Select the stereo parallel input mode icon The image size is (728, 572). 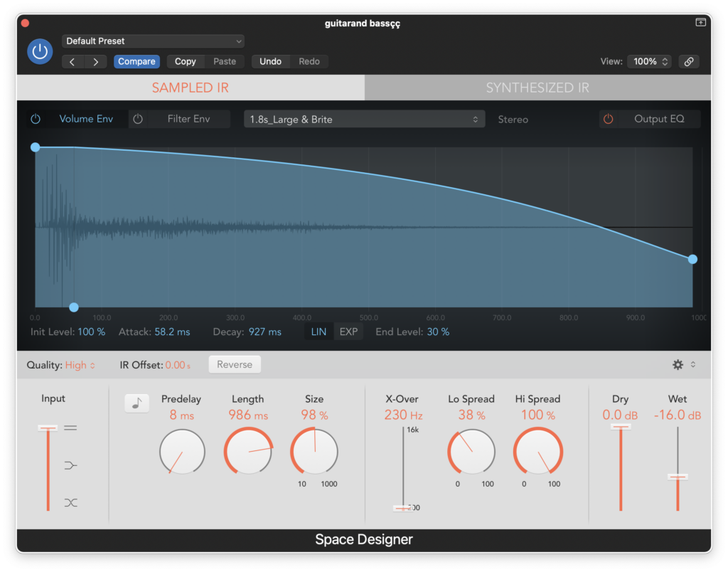coord(70,428)
